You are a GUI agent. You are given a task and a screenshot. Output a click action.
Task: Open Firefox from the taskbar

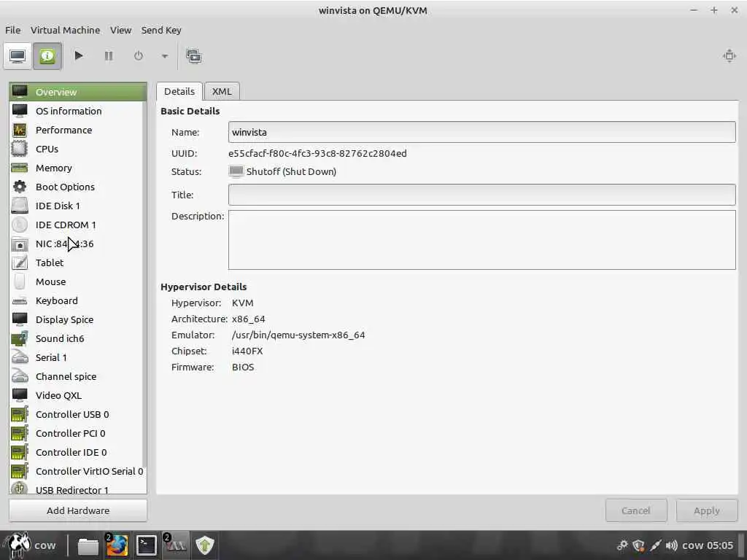[x=117, y=545]
